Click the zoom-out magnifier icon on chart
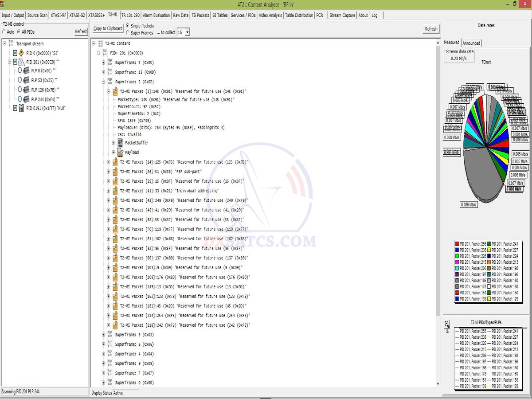This screenshot has width=532, height=399. click(447, 324)
